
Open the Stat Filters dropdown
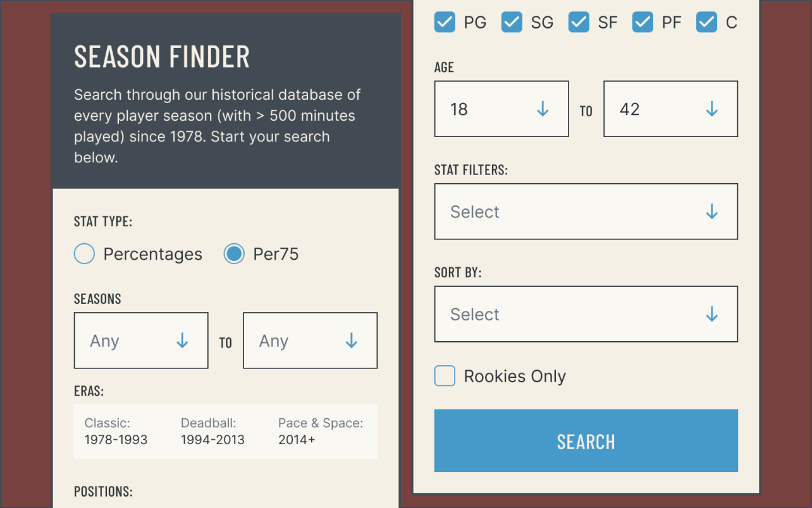coord(586,212)
